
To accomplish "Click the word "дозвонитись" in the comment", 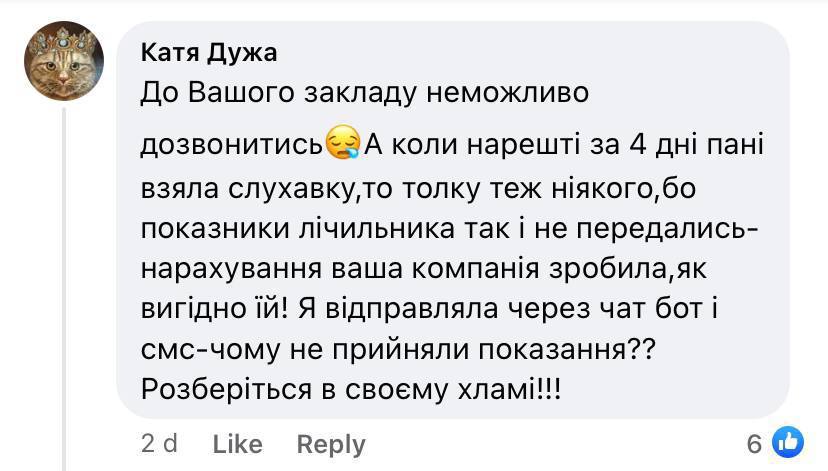I will tap(232, 144).
